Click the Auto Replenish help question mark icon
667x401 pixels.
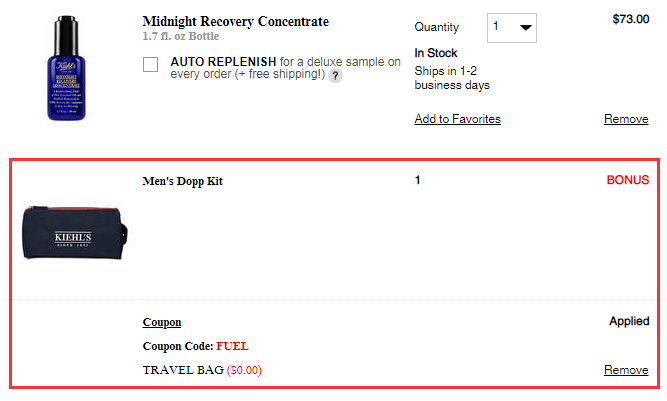point(336,76)
